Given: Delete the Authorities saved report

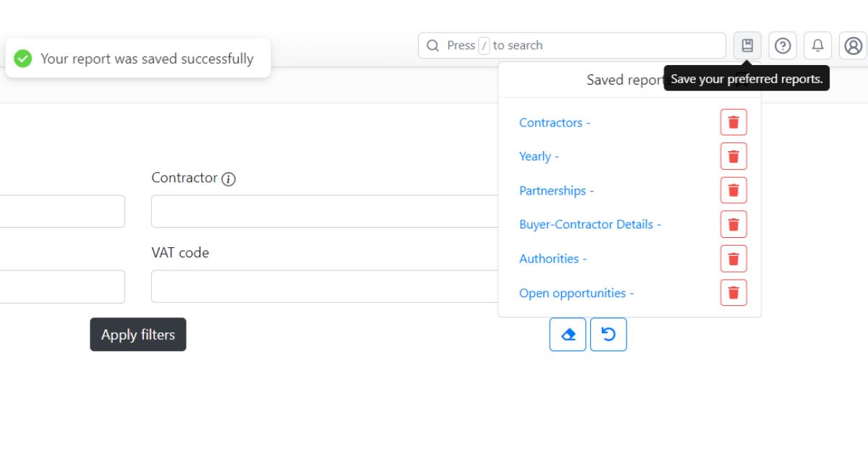Looking at the screenshot, I should (733, 259).
